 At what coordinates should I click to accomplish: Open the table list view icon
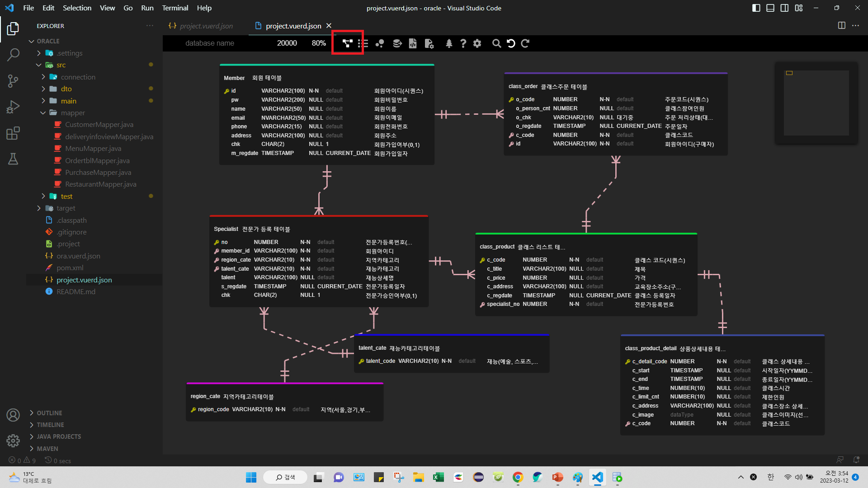tap(363, 43)
